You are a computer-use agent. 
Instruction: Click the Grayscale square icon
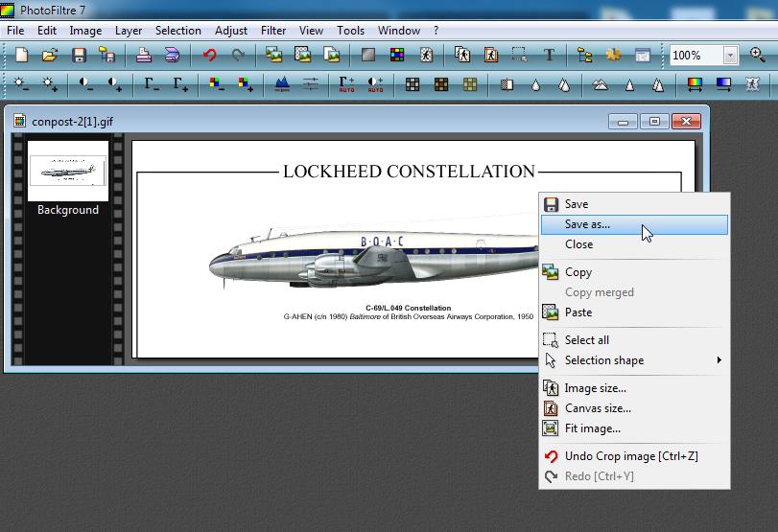pos(368,55)
